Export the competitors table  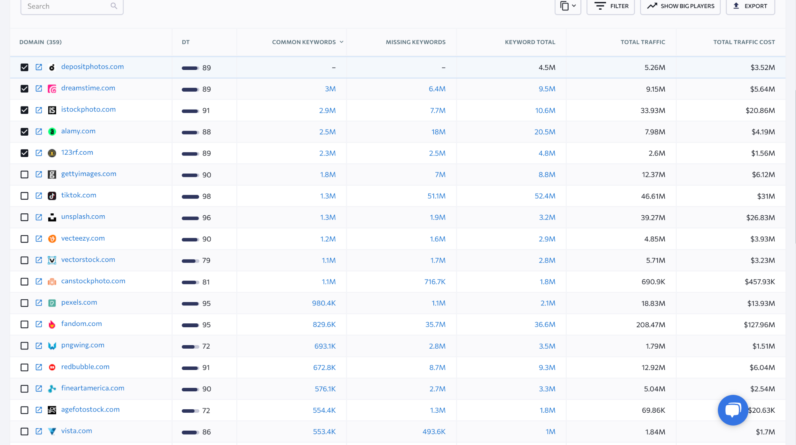pos(750,6)
